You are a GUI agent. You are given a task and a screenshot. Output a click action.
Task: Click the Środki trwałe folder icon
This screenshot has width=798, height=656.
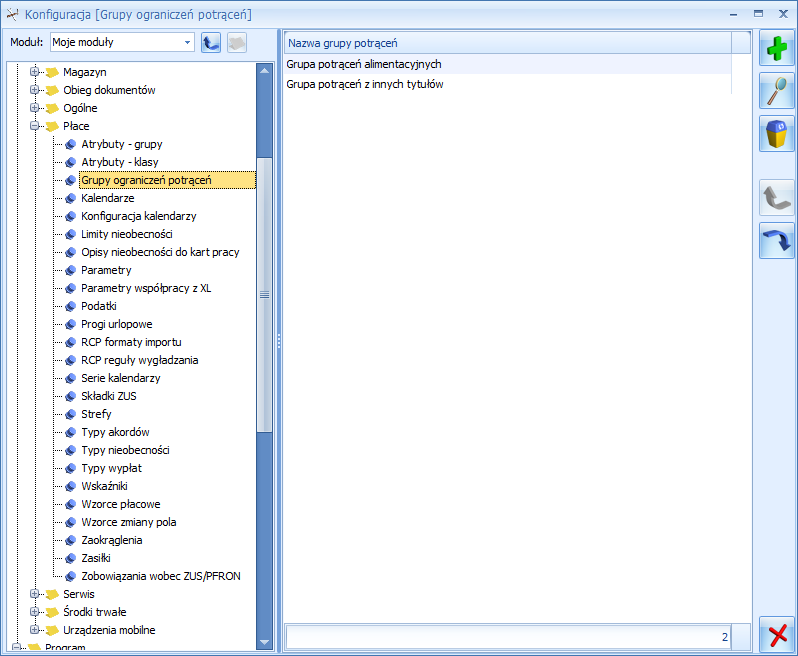52,612
